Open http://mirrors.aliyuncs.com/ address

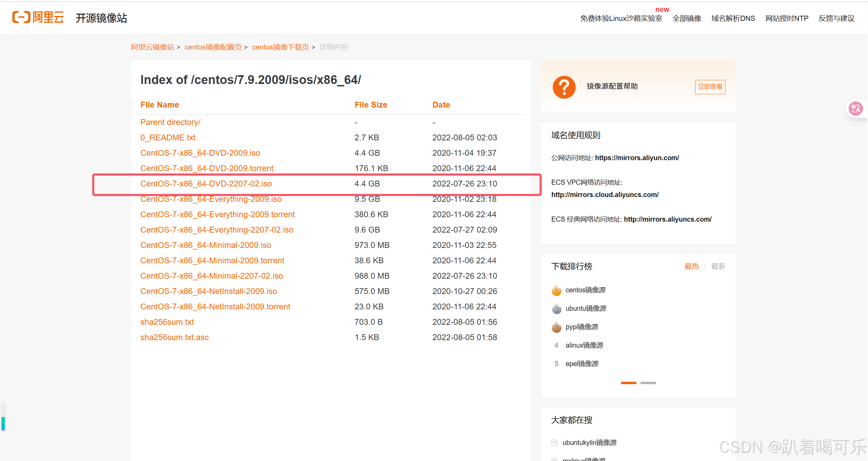point(667,219)
